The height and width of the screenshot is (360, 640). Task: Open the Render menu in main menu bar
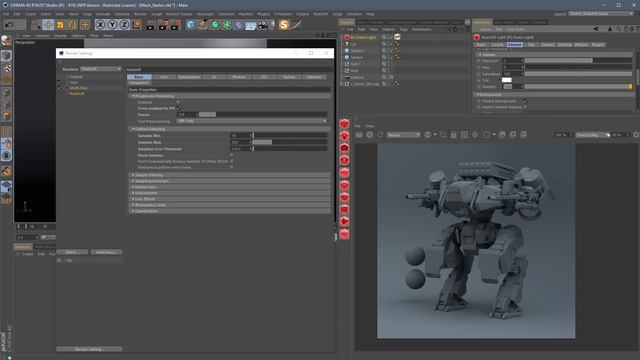click(x=140, y=14)
